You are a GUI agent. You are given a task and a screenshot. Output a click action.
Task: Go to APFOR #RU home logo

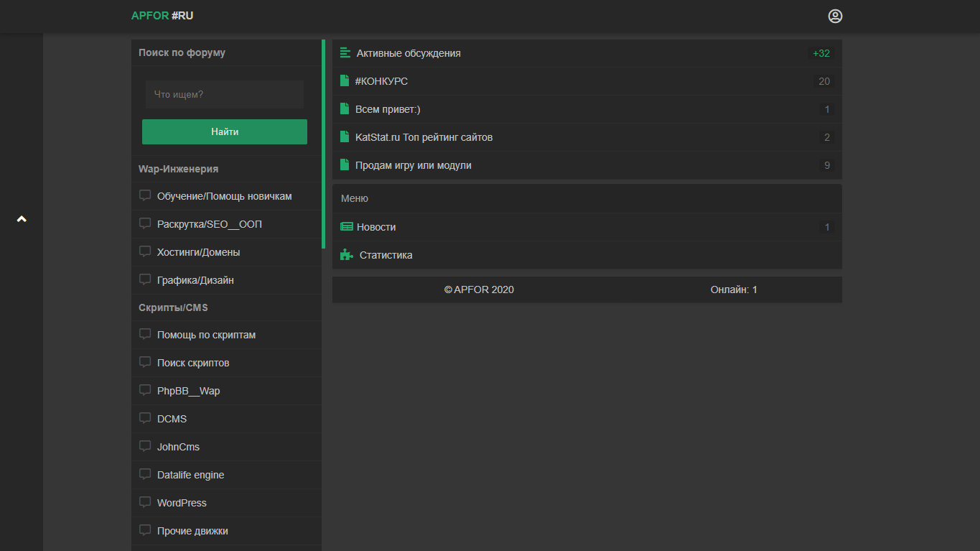click(162, 16)
